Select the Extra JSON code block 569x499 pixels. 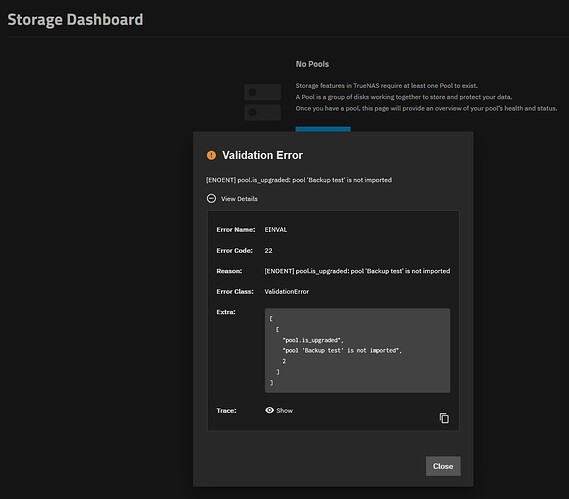[x=357, y=350]
